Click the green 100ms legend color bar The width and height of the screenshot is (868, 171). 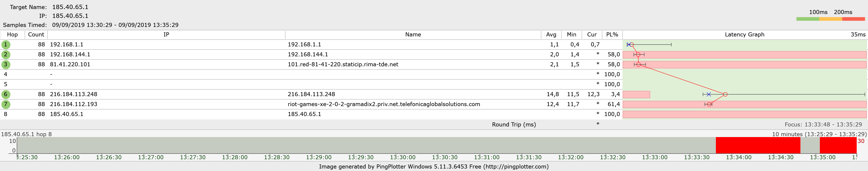(x=807, y=19)
